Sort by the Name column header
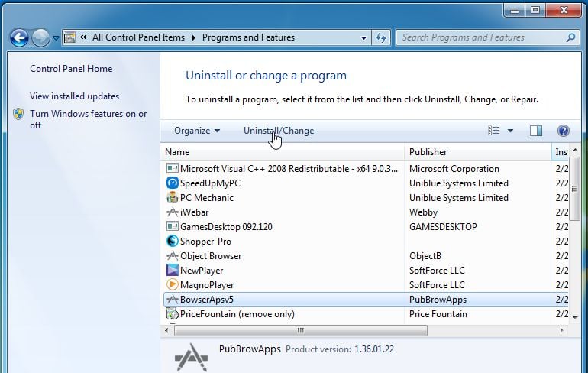 coord(283,152)
